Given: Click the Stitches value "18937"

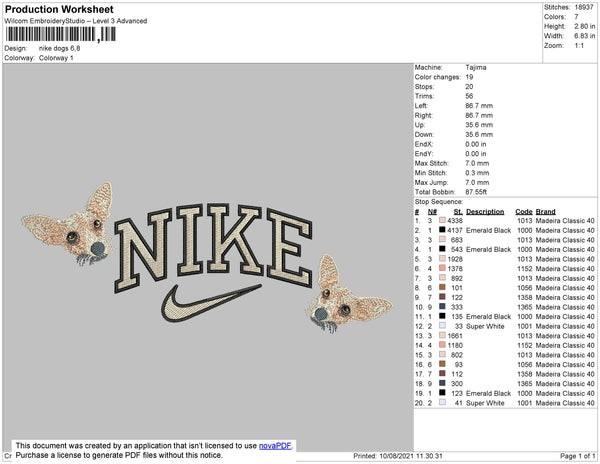Looking at the screenshot, I should (584, 7).
